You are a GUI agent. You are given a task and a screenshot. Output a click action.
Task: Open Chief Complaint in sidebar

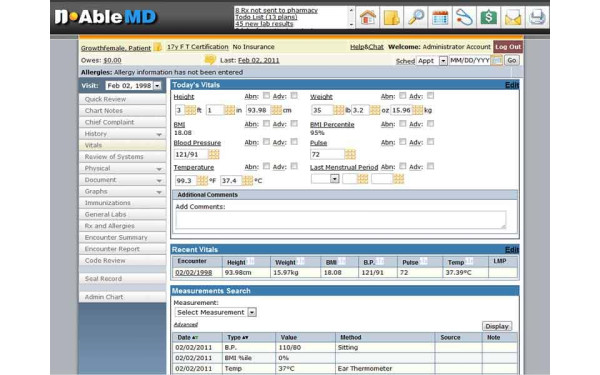click(122, 122)
